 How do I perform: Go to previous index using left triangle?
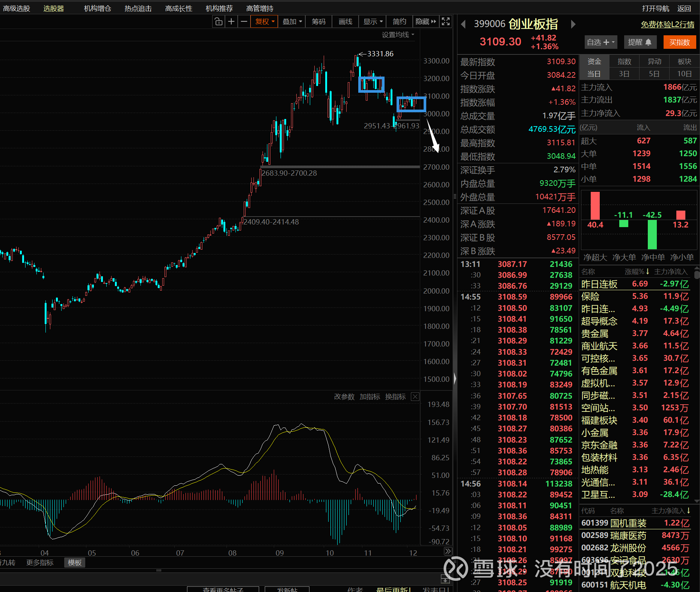[463, 24]
